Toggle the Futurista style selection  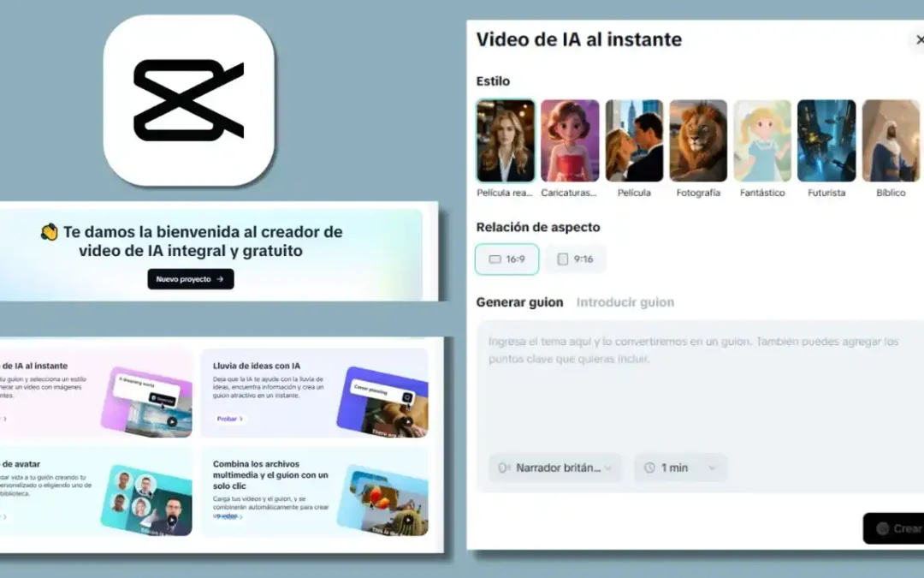pyautogui.click(x=826, y=140)
